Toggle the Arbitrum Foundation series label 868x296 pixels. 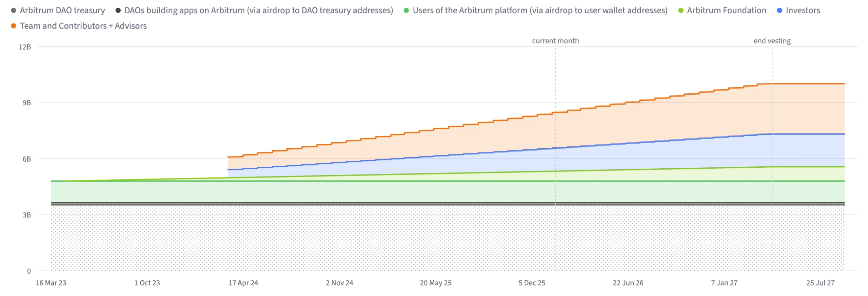[726, 11]
